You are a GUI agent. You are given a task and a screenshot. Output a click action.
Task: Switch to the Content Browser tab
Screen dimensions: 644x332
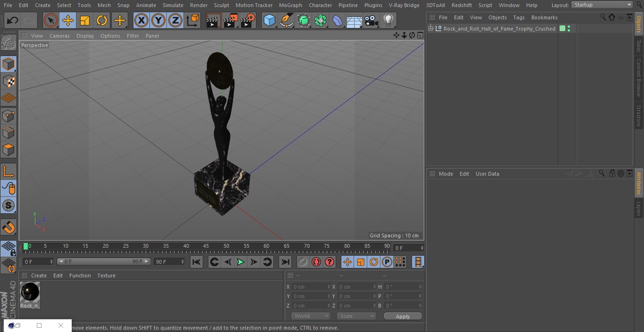point(639,77)
